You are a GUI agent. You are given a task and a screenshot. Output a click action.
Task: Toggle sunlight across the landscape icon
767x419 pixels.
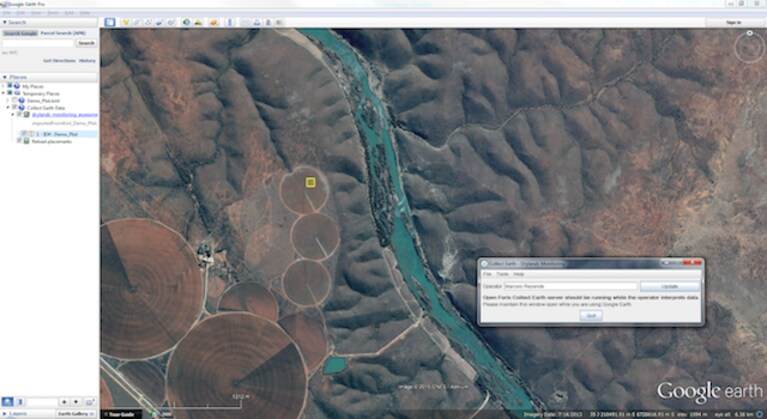198,22
